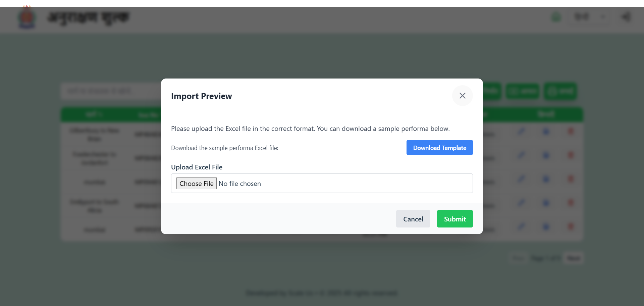
Task: Click the search field above the table
Action: pyautogui.click(x=111, y=91)
